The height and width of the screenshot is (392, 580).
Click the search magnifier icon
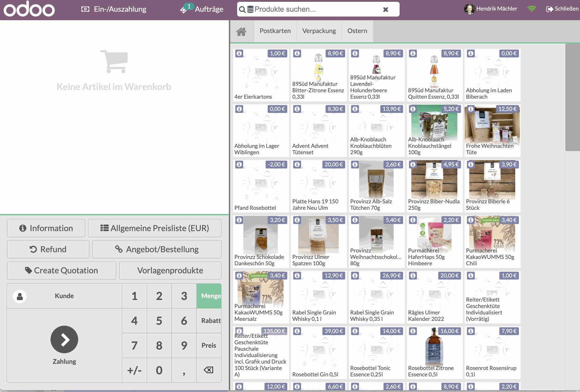coord(242,9)
